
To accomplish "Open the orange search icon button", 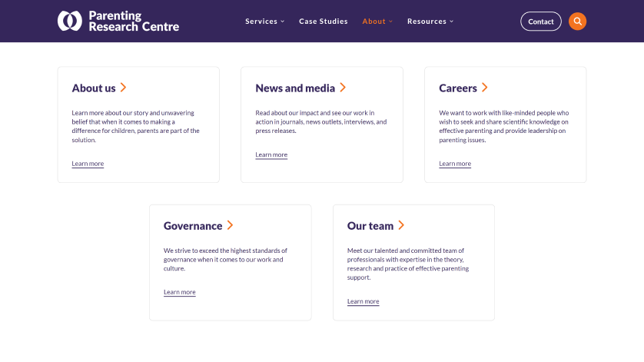I will point(577,22).
